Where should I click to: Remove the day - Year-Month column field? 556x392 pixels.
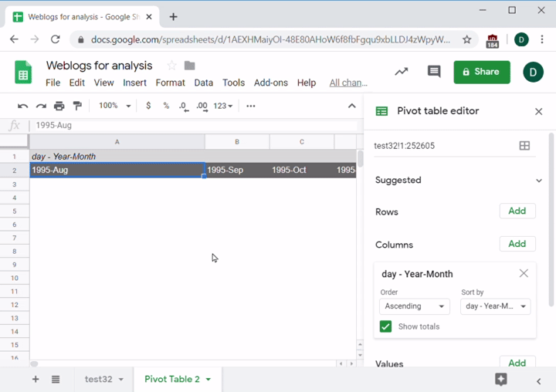coord(524,274)
